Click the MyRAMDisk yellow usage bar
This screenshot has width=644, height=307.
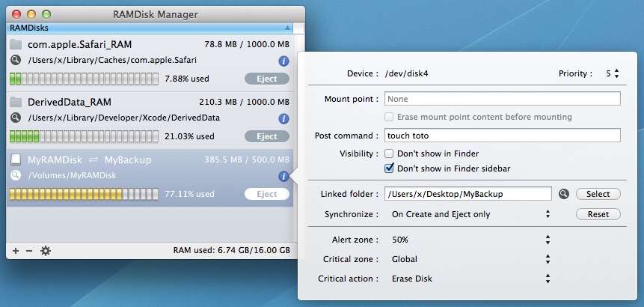tap(84, 194)
